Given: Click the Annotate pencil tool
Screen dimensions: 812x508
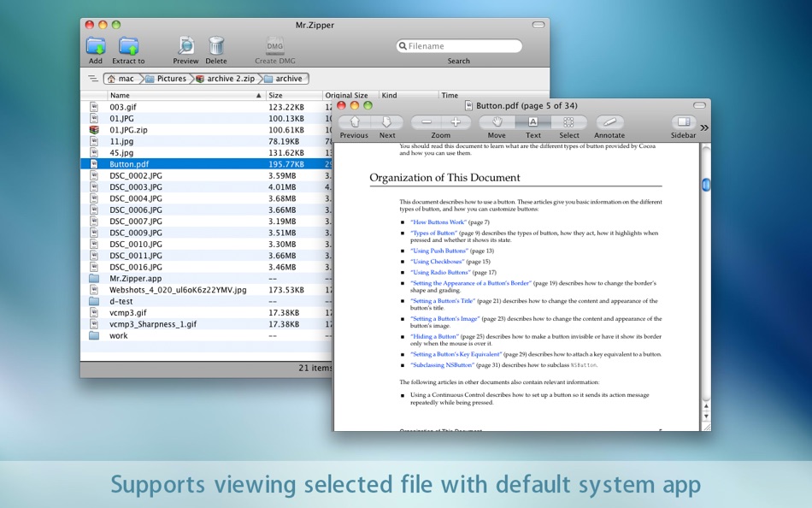Looking at the screenshot, I should pyautogui.click(x=609, y=122).
